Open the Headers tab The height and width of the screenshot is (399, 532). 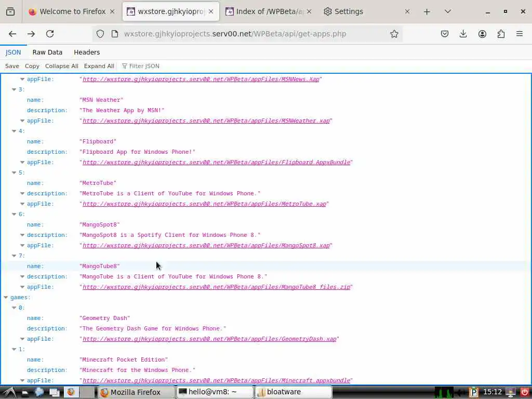click(87, 52)
